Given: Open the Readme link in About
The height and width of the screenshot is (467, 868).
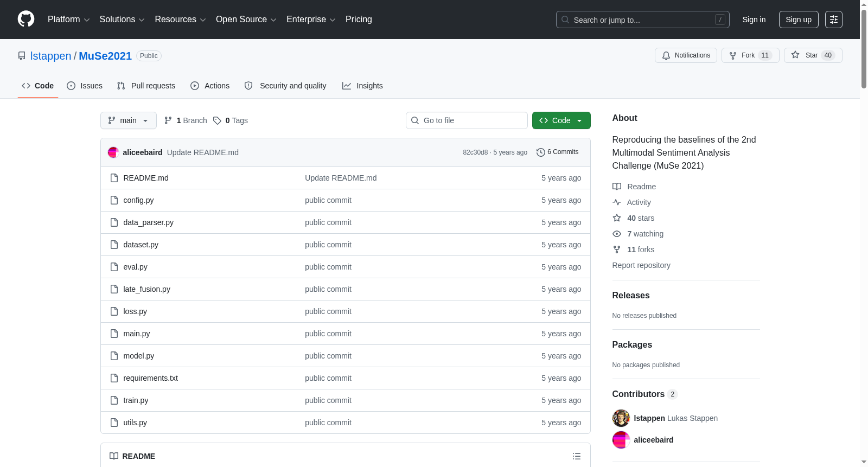Looking at the screenshot, I should [x=634, y=187].
